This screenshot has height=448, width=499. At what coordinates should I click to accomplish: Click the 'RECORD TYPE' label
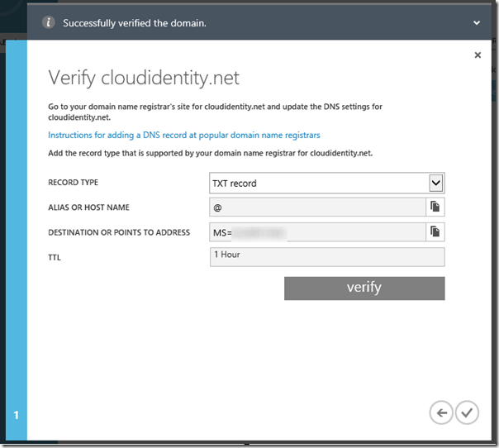click(74, 183)
